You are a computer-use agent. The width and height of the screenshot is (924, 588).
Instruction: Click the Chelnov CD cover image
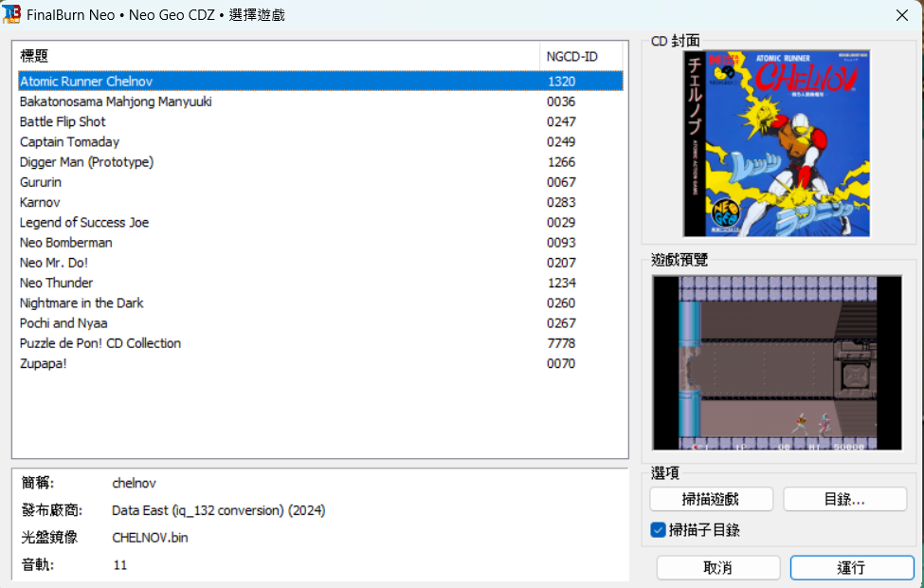(x=776, y=143)
